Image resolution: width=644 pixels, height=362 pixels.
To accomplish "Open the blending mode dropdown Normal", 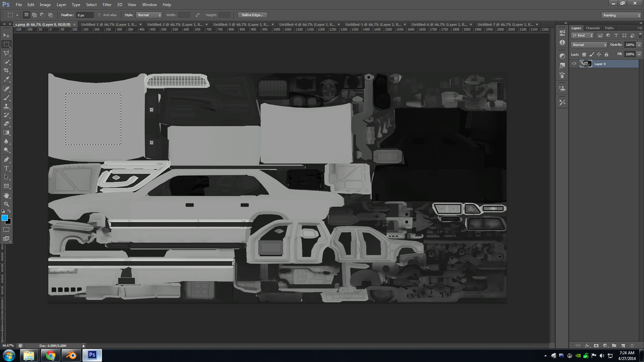I will [588, 45].
